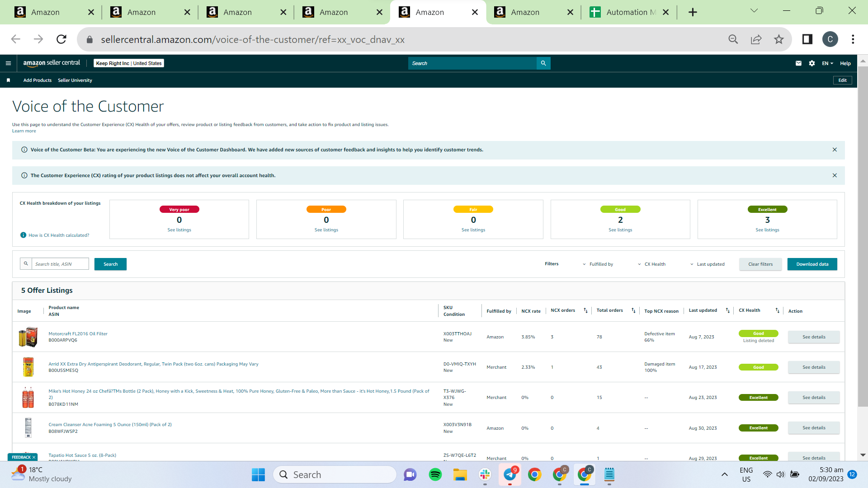See details for Cream Cleanser Acne Foaming
The height and width of the screenshot is (488, 868).
(x=814, y=428)
